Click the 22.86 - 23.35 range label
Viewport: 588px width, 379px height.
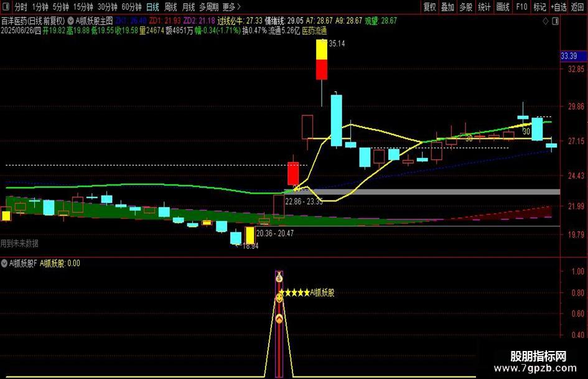304,202
